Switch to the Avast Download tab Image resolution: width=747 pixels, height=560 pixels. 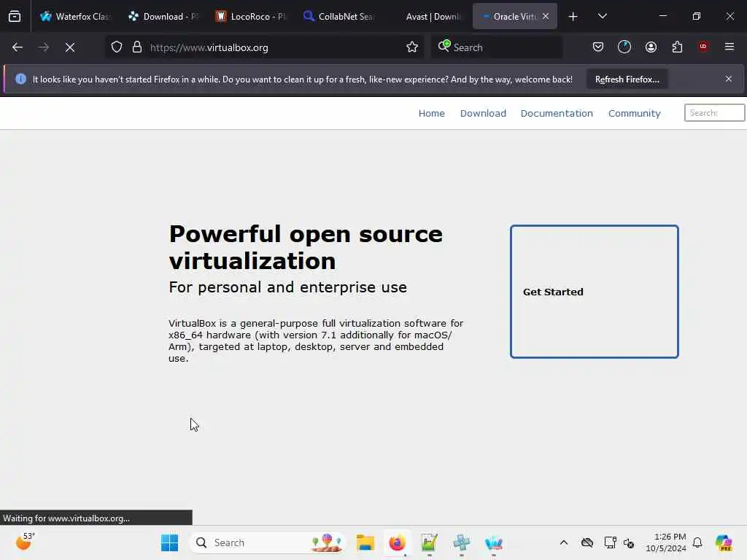coord(426,17)
